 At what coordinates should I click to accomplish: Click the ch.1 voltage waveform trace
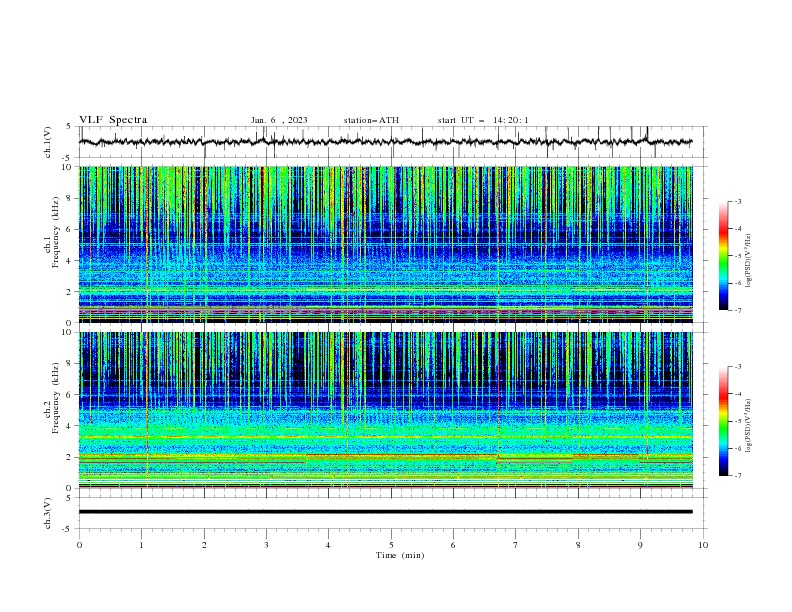pos(385,142)
